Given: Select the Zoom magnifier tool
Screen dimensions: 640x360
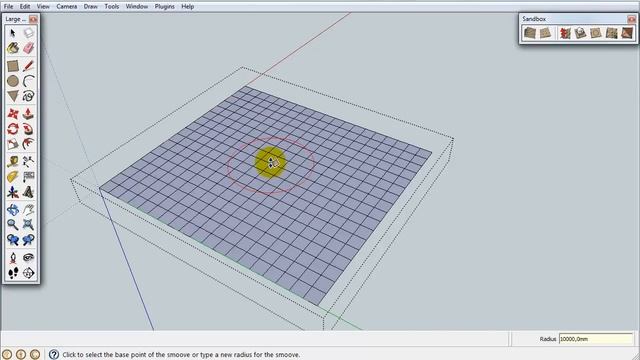Looking at the screenshot, I should (x=13, y=224).
